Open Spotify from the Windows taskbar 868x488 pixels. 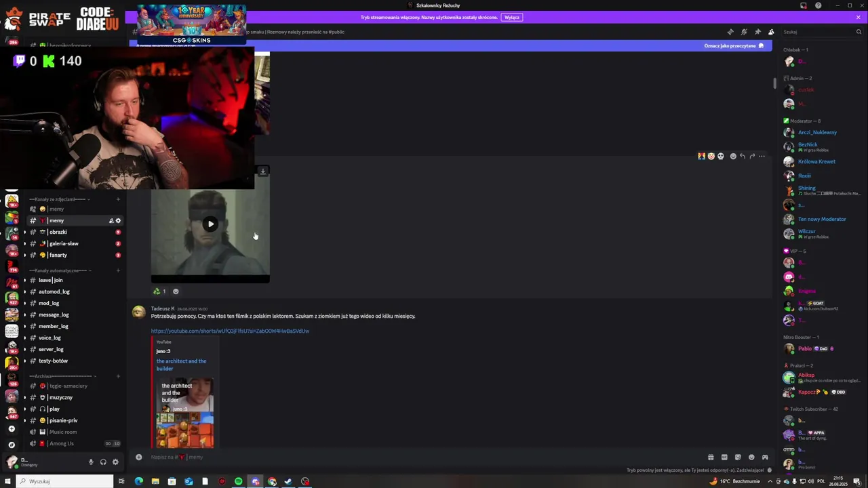[239, 481]
